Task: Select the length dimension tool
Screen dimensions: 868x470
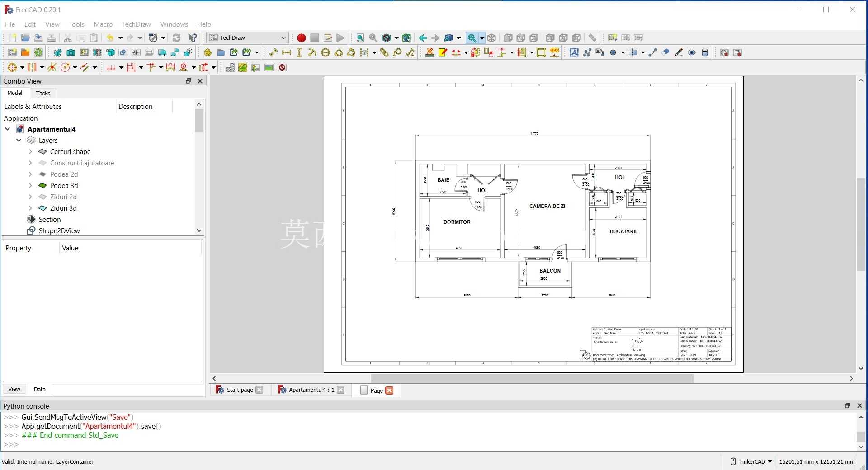Action: pos(273,52)
